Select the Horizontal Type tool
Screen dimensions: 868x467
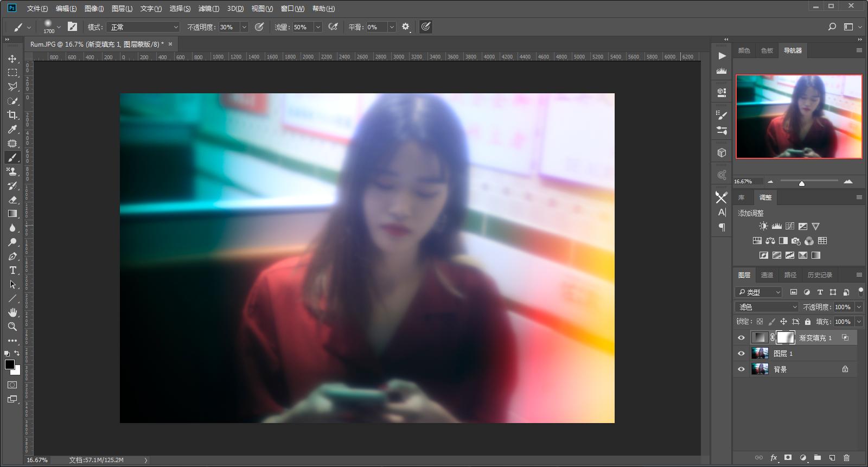(12, 270)
